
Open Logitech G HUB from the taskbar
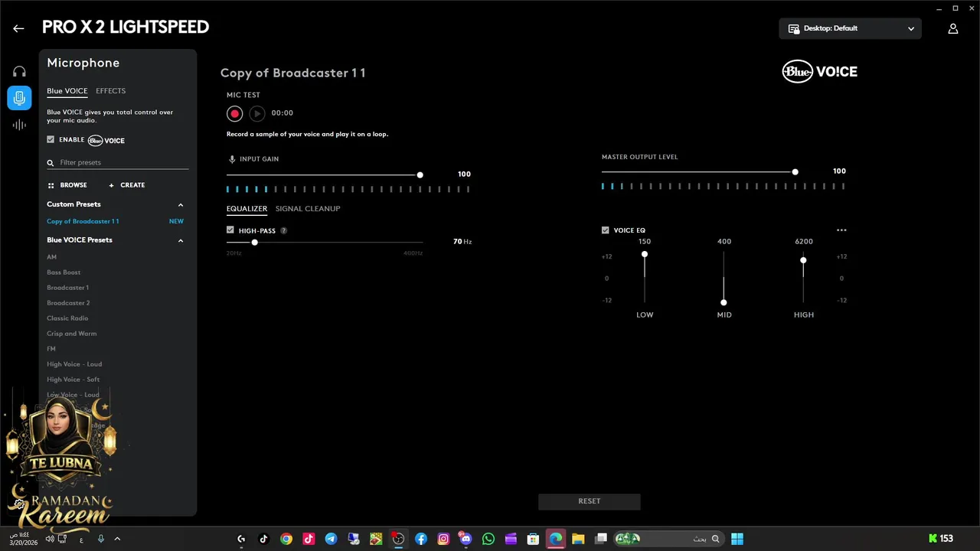242,539
